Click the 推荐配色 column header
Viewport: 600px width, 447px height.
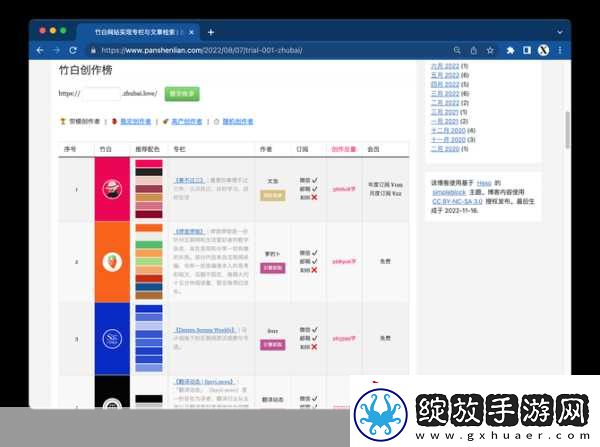point(147,149)
